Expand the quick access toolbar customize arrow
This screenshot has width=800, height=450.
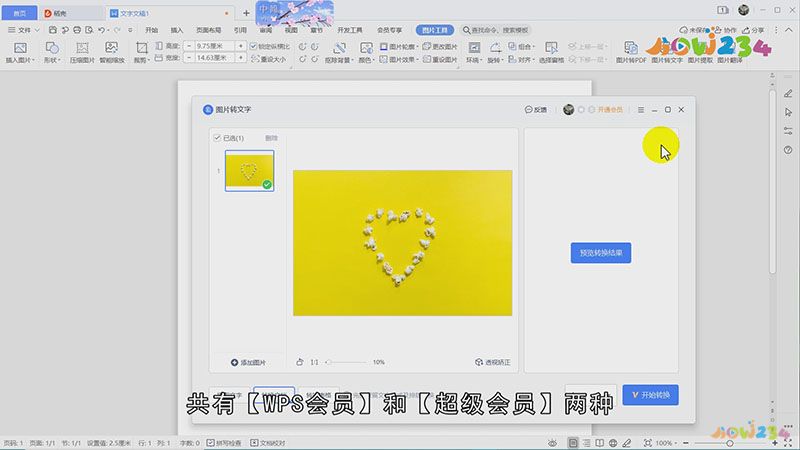[x=130, y=30]
